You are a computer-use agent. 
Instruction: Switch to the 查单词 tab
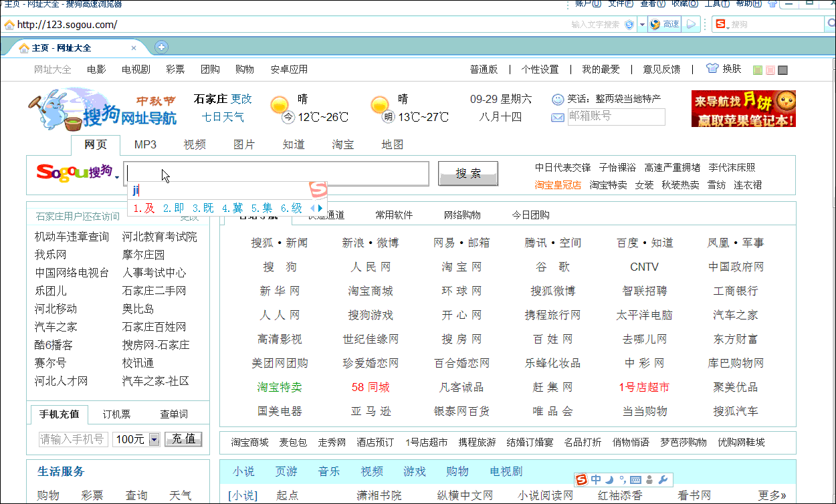point(174,414)
